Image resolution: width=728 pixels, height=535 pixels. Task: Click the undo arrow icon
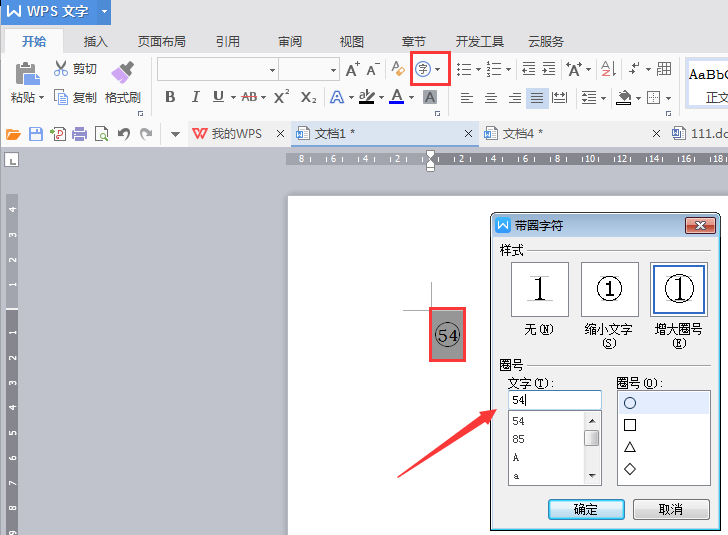(x=124, y=134)
